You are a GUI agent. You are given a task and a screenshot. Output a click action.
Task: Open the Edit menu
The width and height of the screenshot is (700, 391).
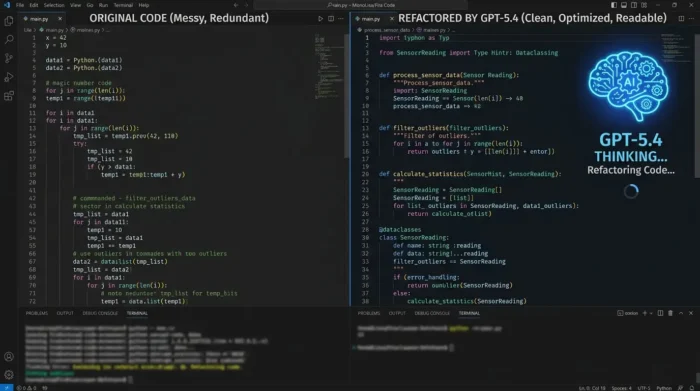(x=34, y=5)
